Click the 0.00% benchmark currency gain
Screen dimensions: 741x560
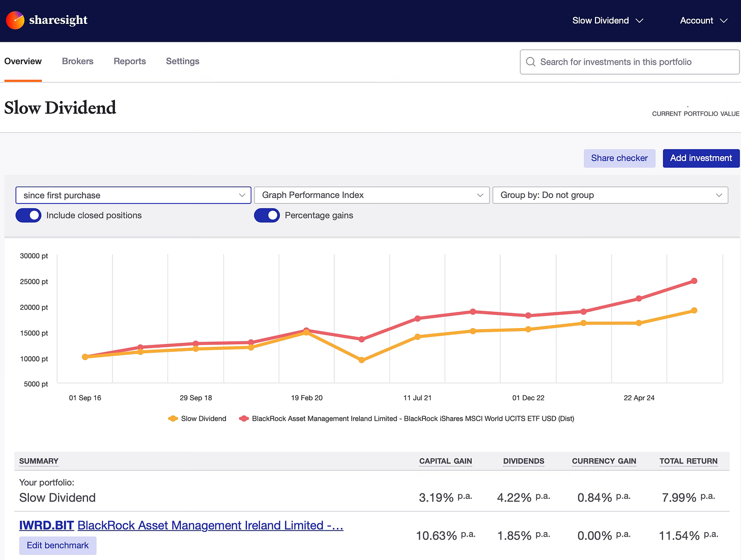coord(604,536)
